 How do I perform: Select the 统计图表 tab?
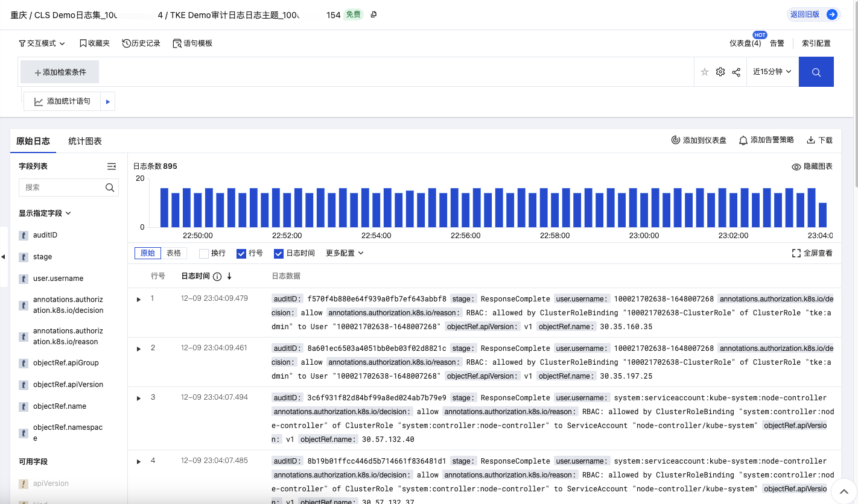[85, 141]
